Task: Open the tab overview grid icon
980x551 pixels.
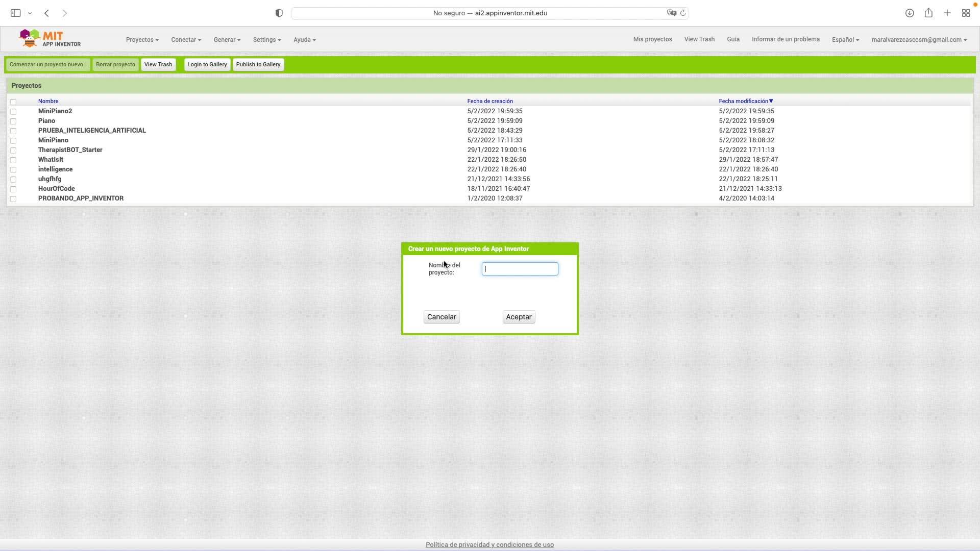Action: click(966, 13)
